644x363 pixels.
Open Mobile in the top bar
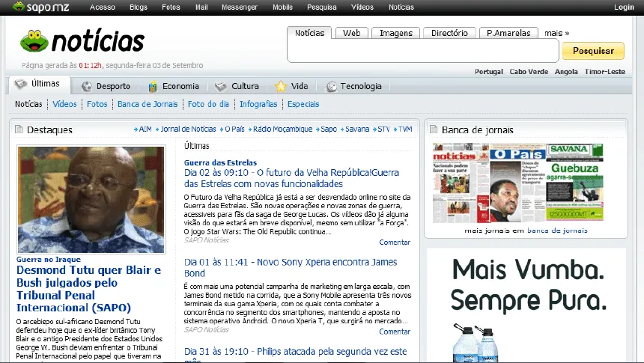(282, 7)
